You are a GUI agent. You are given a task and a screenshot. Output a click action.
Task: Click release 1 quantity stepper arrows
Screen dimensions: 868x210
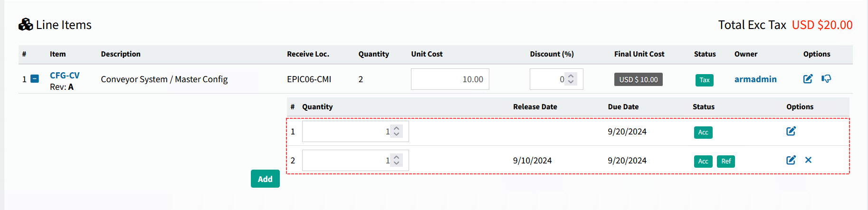pos(397,132)
